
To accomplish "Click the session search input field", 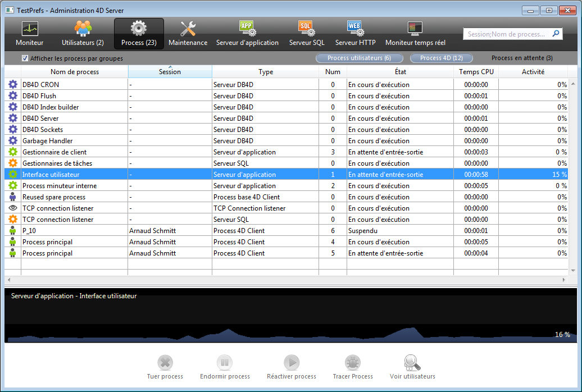I will tap(507, 34).
